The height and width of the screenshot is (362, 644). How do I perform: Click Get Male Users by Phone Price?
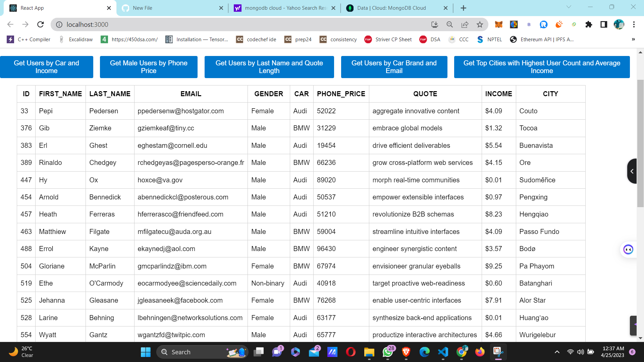tap(149, 67)
